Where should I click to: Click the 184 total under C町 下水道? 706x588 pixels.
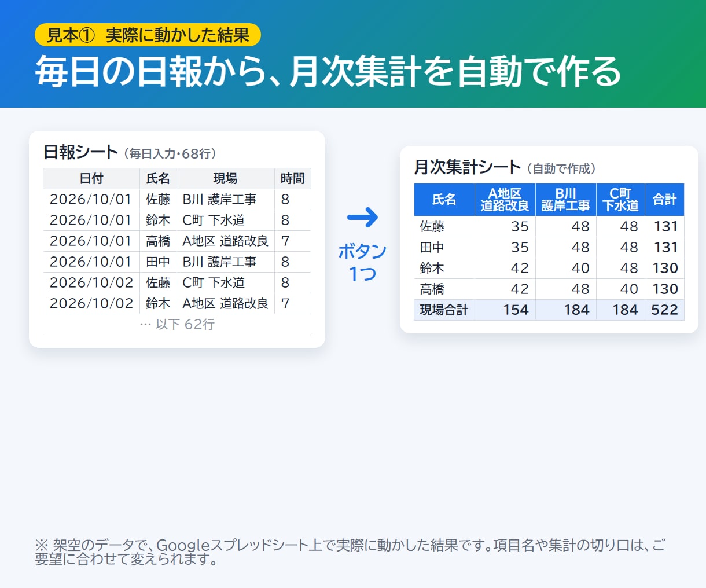(626, 310)
